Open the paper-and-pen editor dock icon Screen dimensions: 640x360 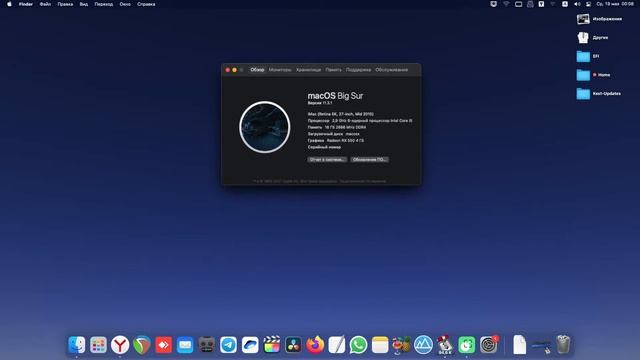point(337,345)
